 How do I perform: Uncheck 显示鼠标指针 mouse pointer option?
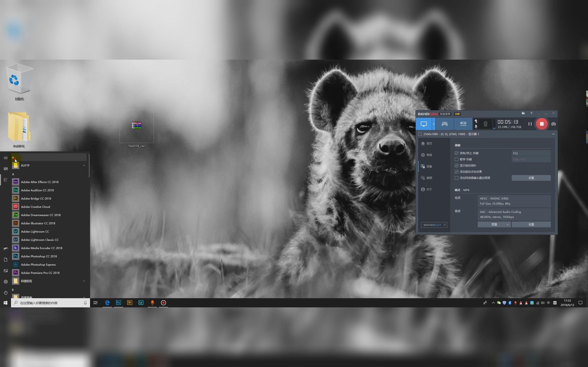point(457,165)
